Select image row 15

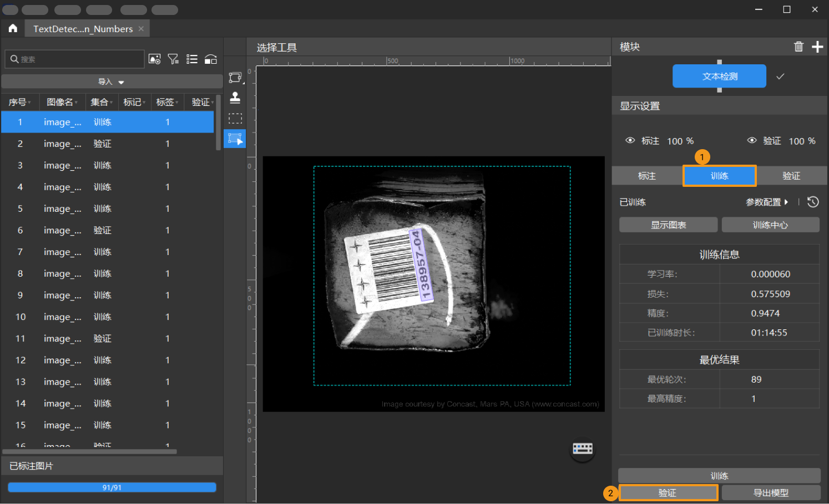pos(108,425)
